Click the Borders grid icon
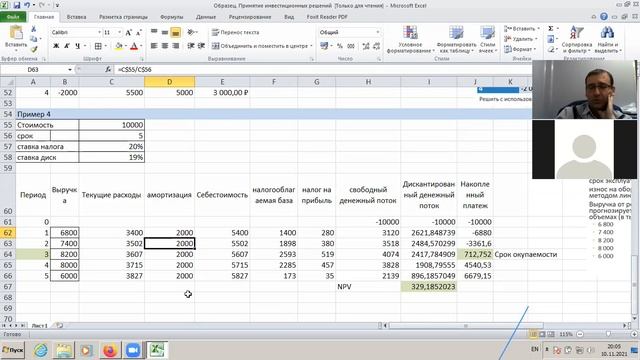The width and height of the screenshot is (640, 360). point(98,46)
